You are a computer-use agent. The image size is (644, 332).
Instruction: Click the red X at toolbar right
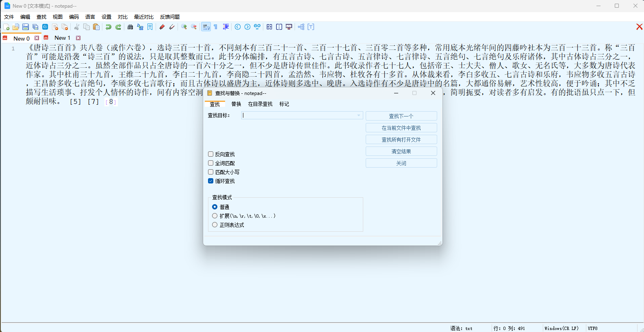(639, 27)
